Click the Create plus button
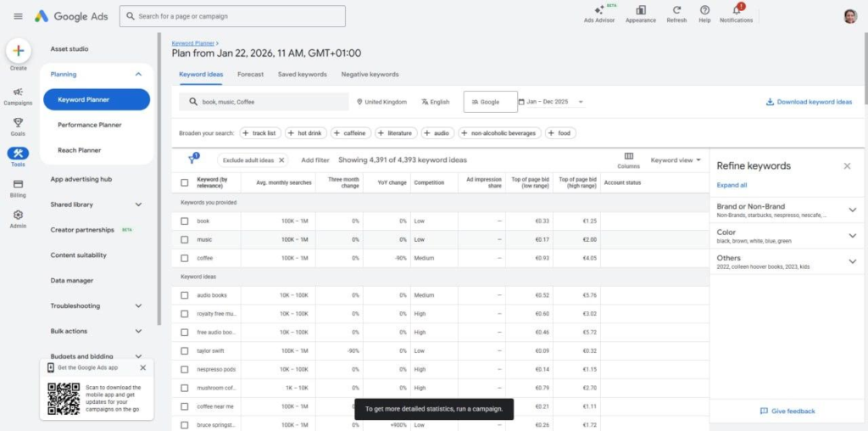 pyautogui.click(x=19, y=51)
